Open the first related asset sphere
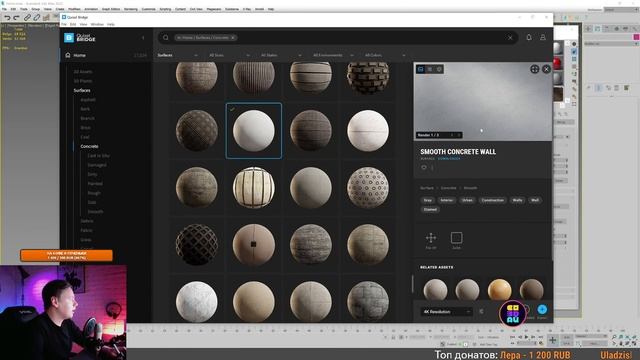The image size is (640, 360). coord(435,289)
